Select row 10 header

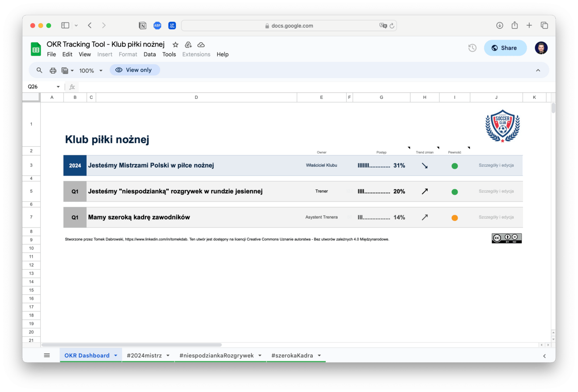pos(31,248)
